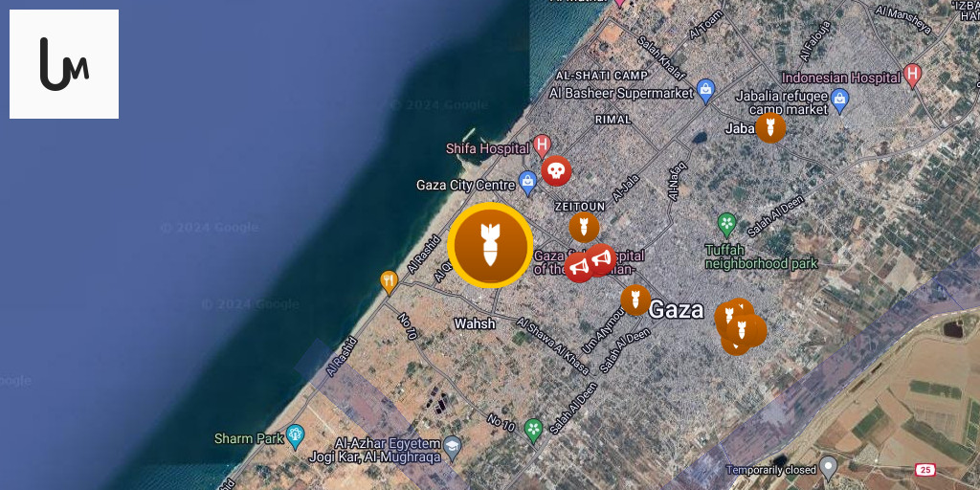
Task: Click the large highlighted airstrike marker
Action: 491,246
